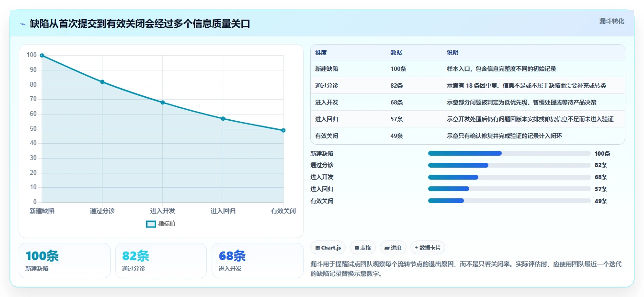
Task: Click the chart data point at 进入开发
Action: [163, 103]
